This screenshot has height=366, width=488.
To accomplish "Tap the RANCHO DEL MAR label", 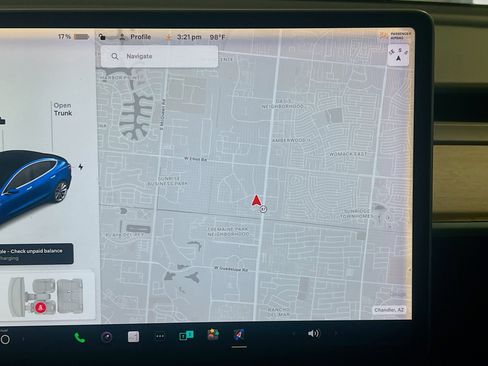I will click(x=279, y=312).
